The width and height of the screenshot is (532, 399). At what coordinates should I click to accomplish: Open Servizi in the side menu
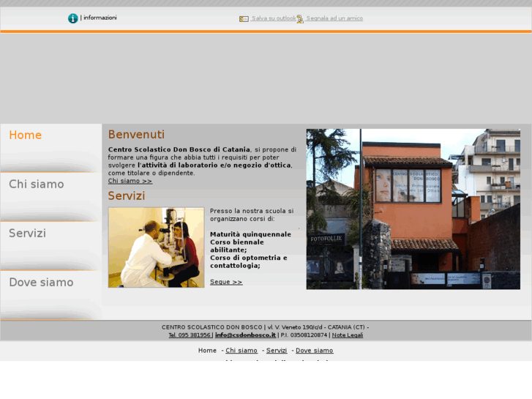28,234
